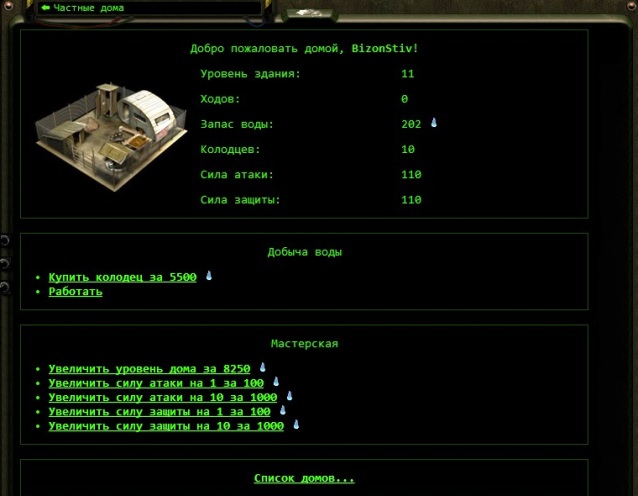Viewport: 638px width, 496px height.
Task: Click the Запас воды: label
Action: coord(237,124)
